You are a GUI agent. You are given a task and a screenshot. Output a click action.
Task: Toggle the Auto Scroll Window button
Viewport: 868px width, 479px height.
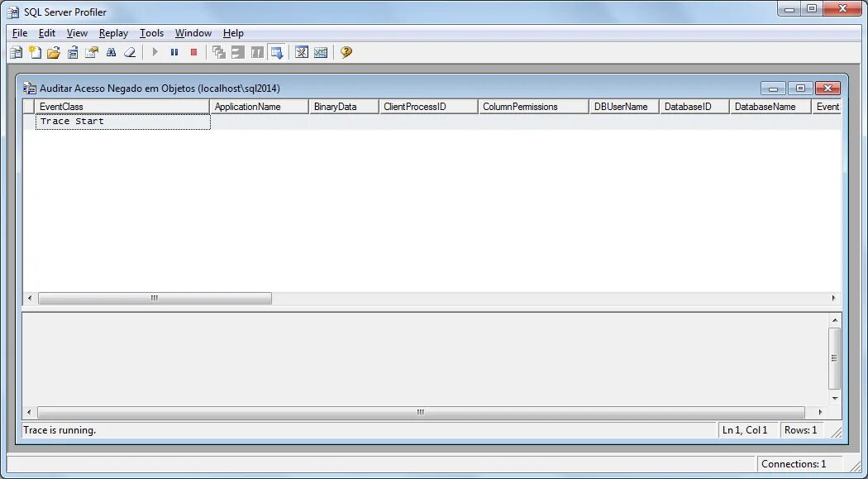click(277, 53)
